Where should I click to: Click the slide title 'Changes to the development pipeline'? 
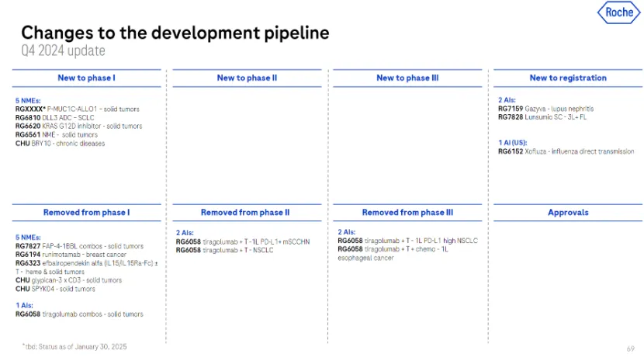175,33
